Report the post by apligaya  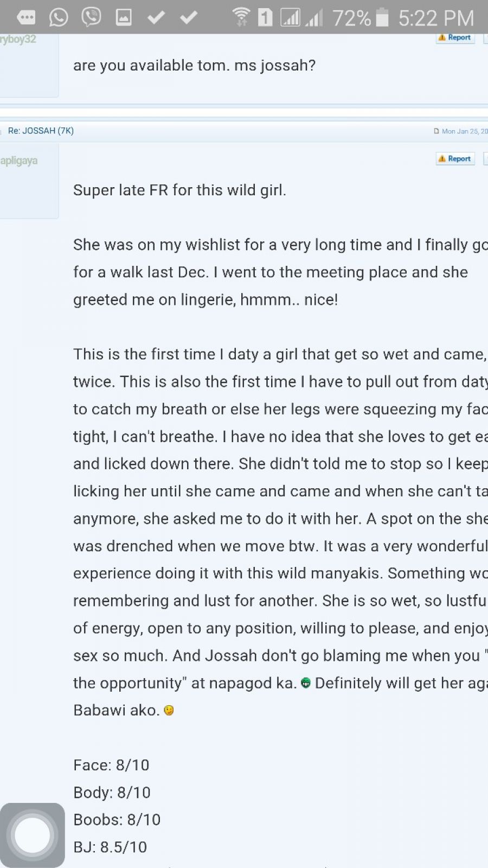point(455,158)
